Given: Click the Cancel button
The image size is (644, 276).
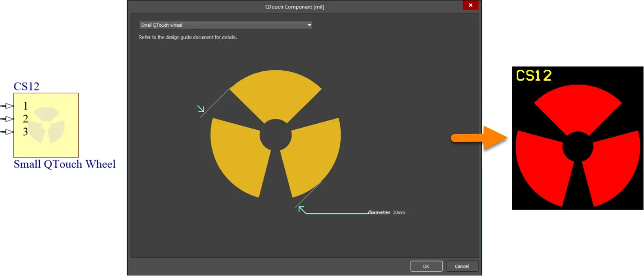Looking at the screenshot, I should tap(462, 266).
